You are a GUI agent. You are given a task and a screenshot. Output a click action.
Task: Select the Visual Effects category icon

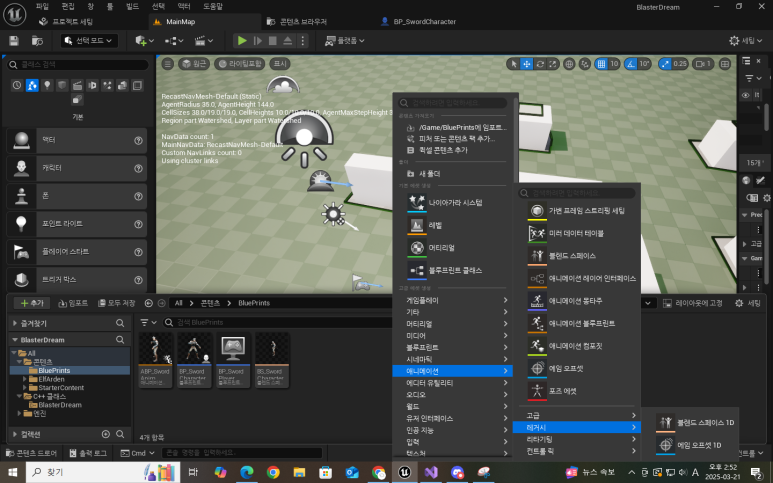[x=107, y=85]
